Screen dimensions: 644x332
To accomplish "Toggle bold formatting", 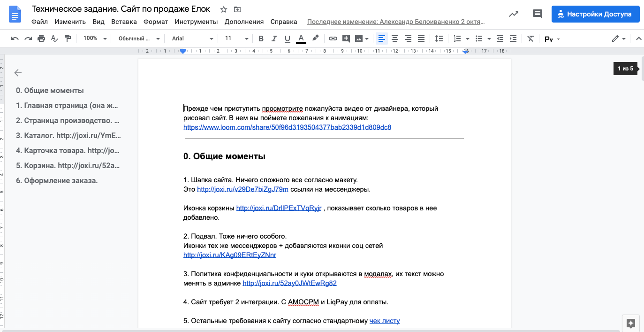I will click(261, 39).
